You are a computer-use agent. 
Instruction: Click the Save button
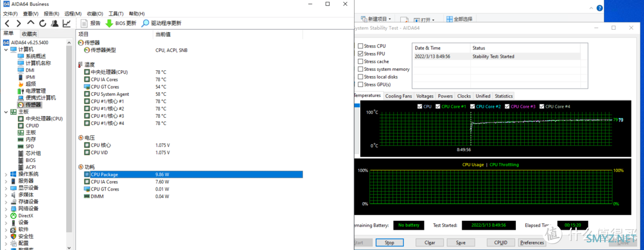tap(460, 243)
